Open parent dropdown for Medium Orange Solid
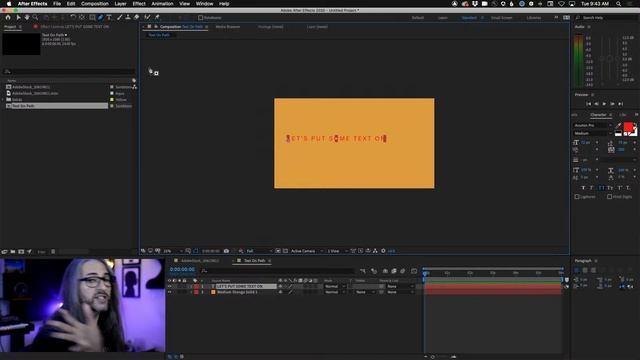The height and width of the screenshot is (360, 640). [399, 292]
